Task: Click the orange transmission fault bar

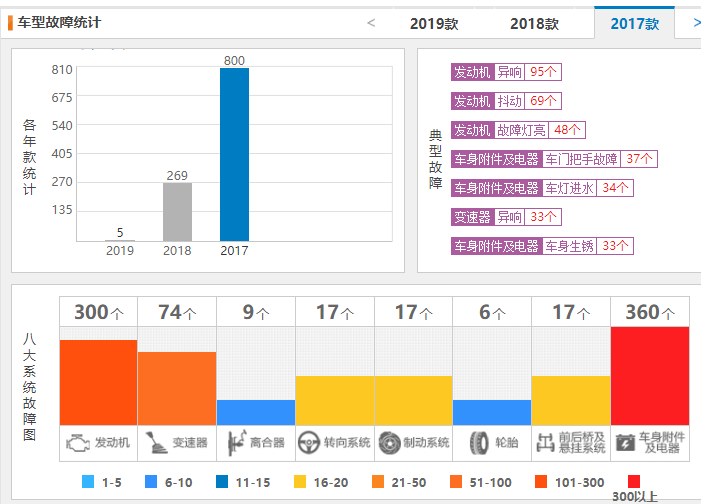Action: tap(177, 389)
